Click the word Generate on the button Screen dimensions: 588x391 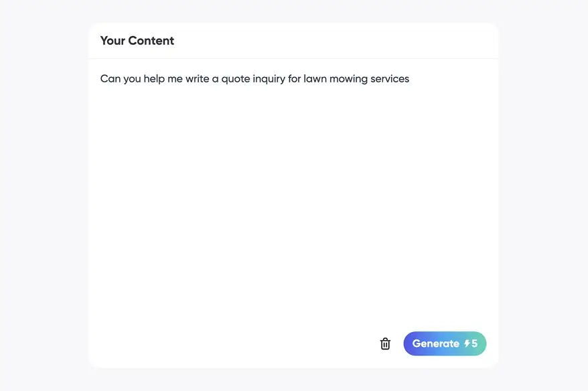click(x=437, y=343)
